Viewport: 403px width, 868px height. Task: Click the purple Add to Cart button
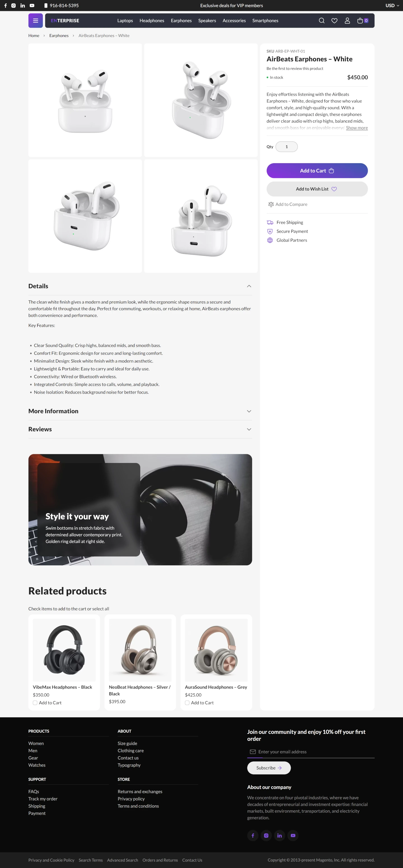[317, 170]
